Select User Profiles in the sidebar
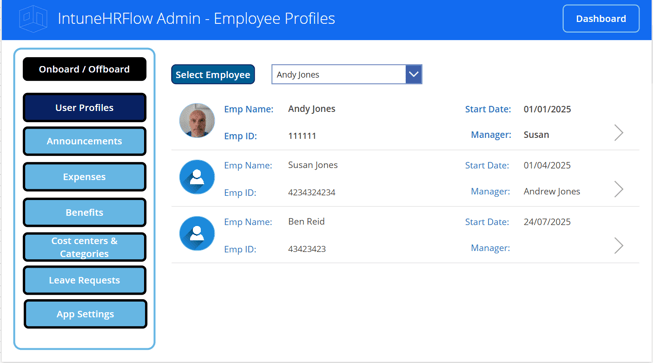The height and width of the screenshot is (363, 653). pos(85,107)
